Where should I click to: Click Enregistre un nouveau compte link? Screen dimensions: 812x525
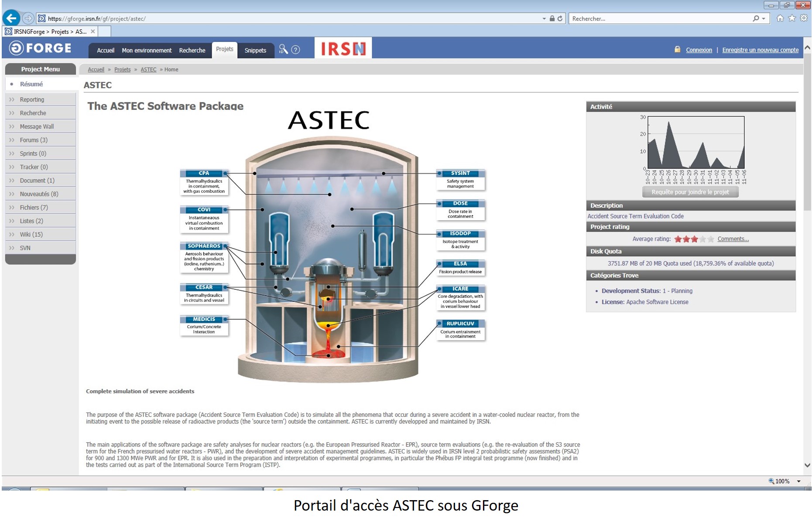760,50
